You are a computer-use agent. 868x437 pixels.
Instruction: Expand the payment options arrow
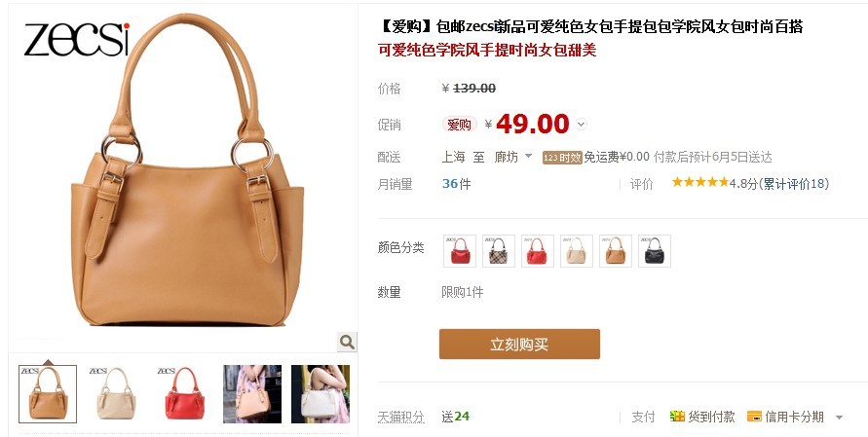tap(839, 418)
